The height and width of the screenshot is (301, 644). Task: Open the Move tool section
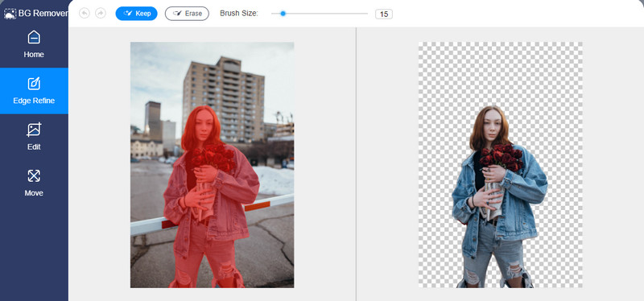[34, 183]
